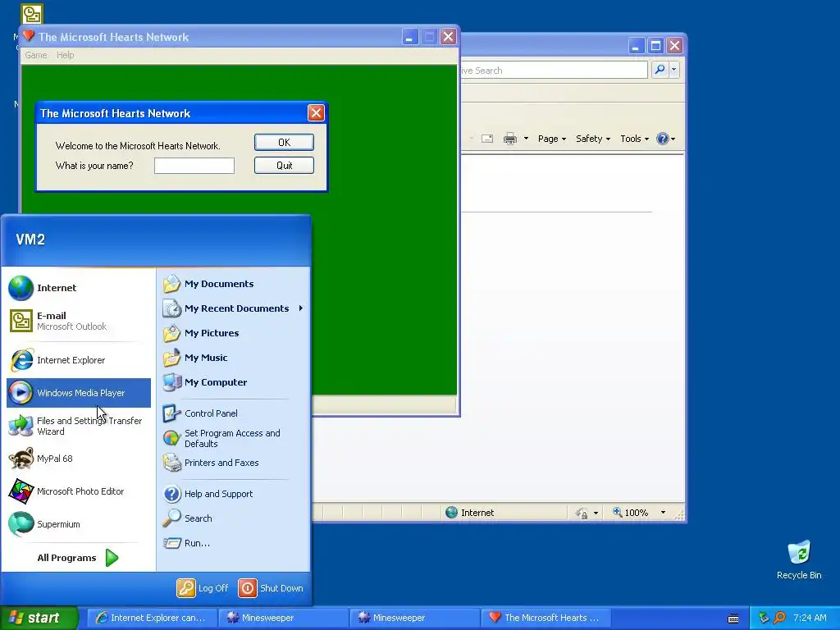Open Internet from the Start menu
Viewport: 840px width, 630px height.
(x=78, y=288)
